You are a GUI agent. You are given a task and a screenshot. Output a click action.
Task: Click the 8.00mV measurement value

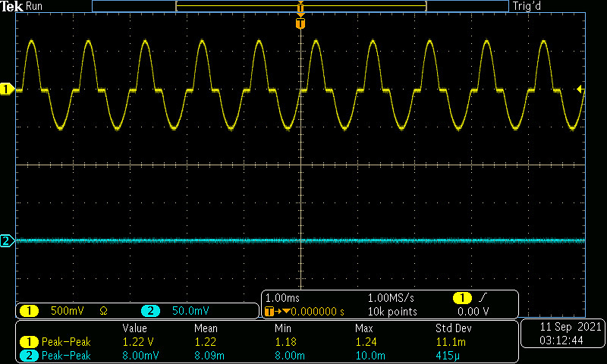click(x=140, y=356)
